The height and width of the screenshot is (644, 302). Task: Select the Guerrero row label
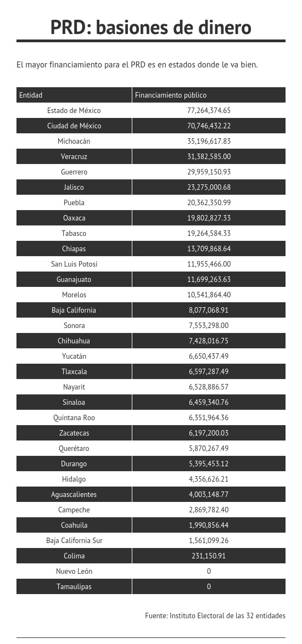(x=74, y=172)
